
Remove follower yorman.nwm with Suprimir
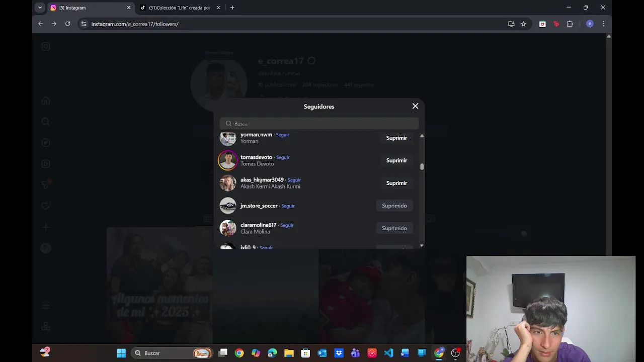tap(396, 138)
